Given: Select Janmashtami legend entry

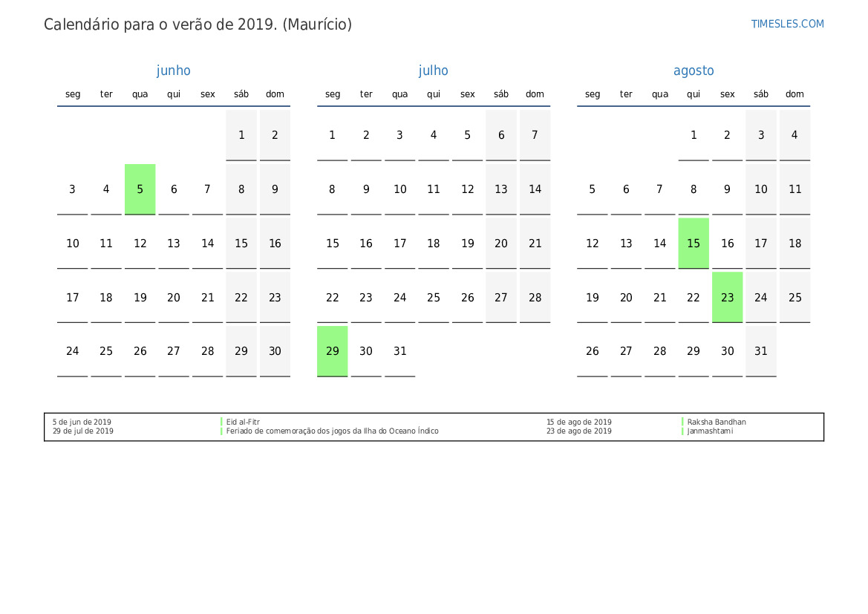Looking at the screenshot, I should coord(710,431).
